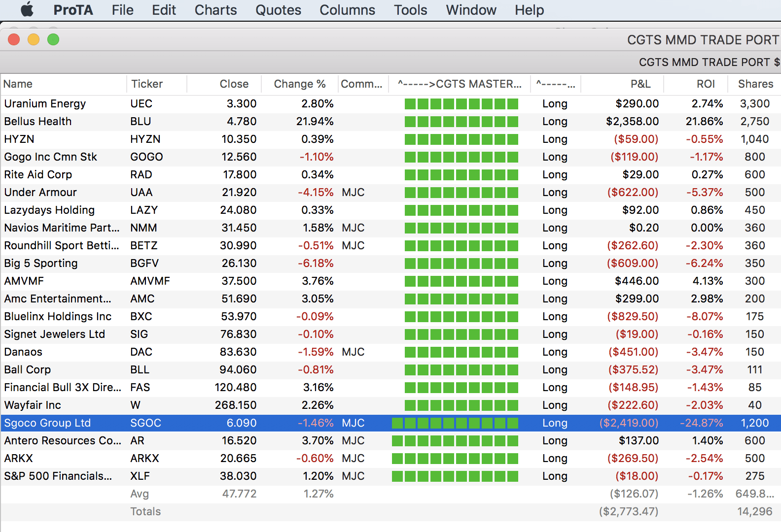The image size is (781, 532).
Task: Open the Help menu
Action: coord(529,10)
